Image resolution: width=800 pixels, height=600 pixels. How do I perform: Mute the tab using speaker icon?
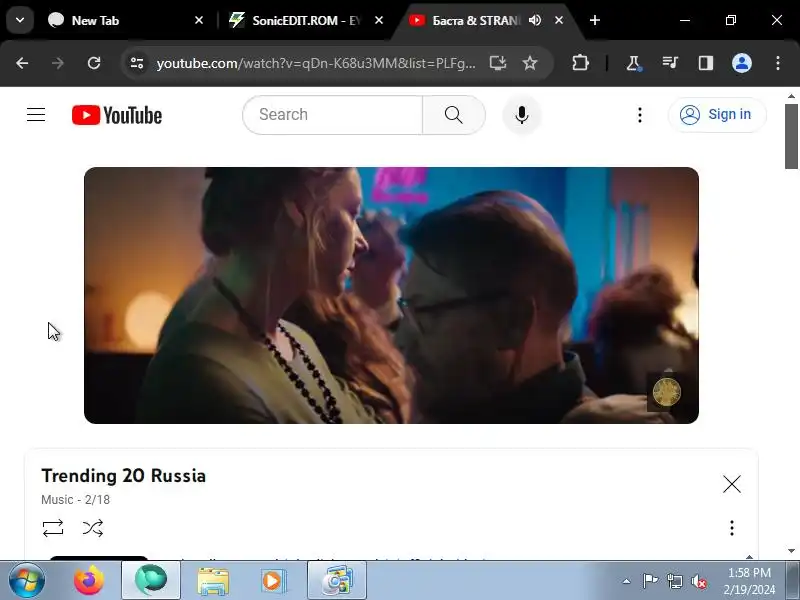coord(535,20)
